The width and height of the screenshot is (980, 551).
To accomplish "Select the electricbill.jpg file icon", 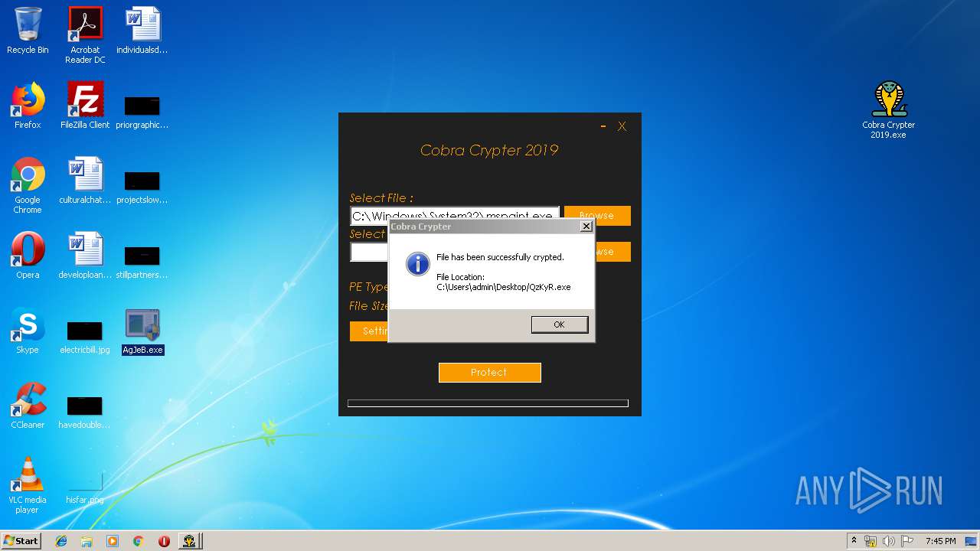I will pos(85,337).
